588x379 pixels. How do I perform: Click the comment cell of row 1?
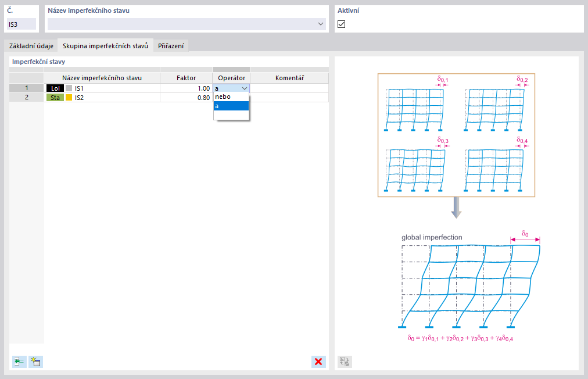[289, 88]
